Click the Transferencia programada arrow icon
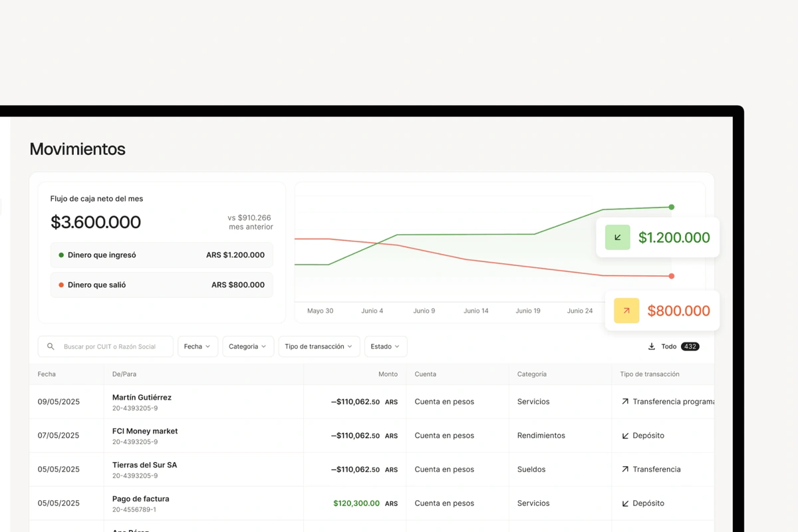 pos(625,402)
